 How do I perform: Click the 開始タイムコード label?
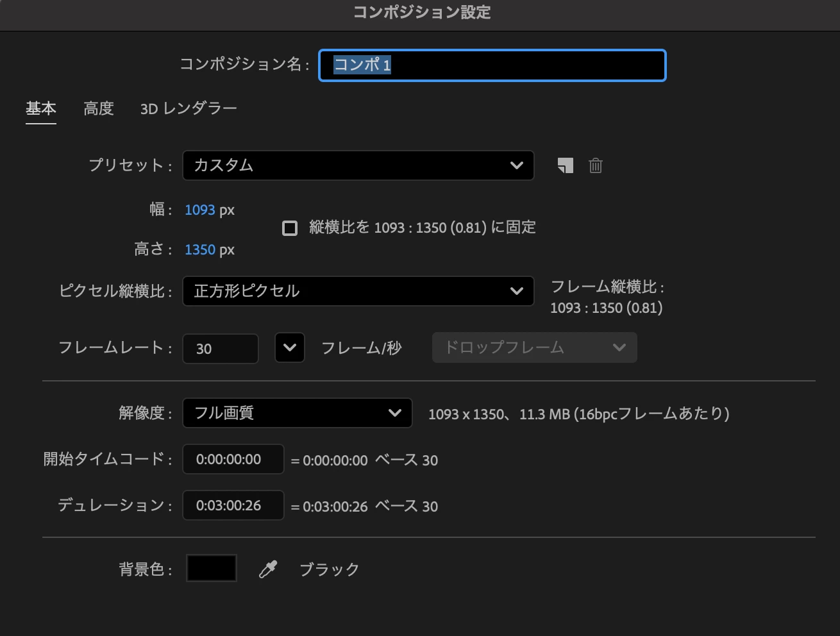[108, 459]
